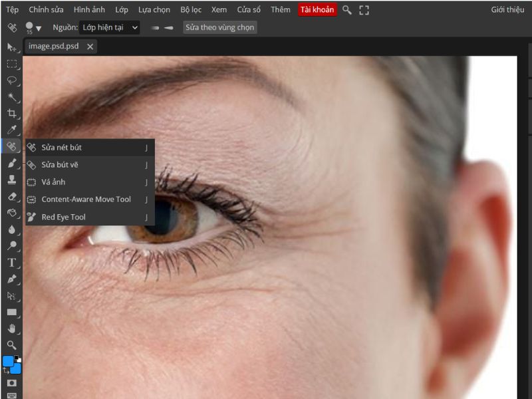Open the Thêm menu
The image size is (532, 399).
[x=281, y=9]
